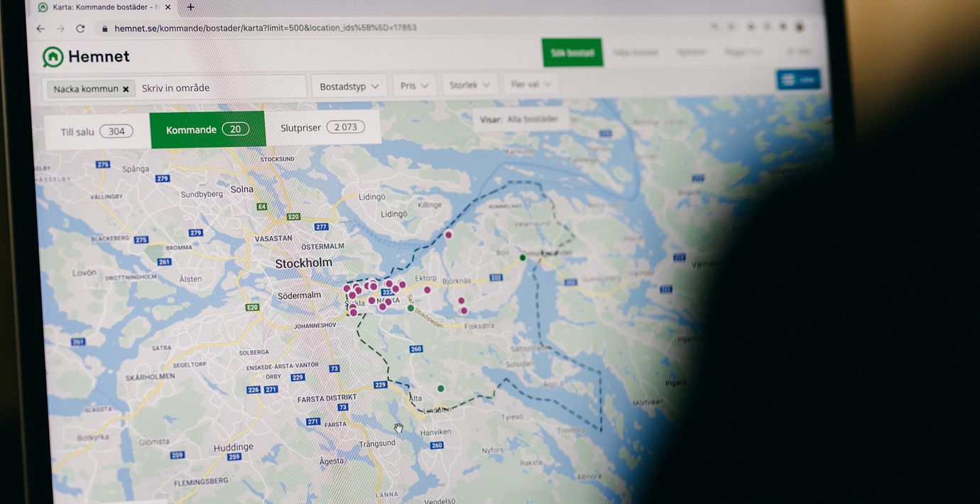Click the green map marker near Älta
This screenshot has height=504, width=980.
click(441, 388)
